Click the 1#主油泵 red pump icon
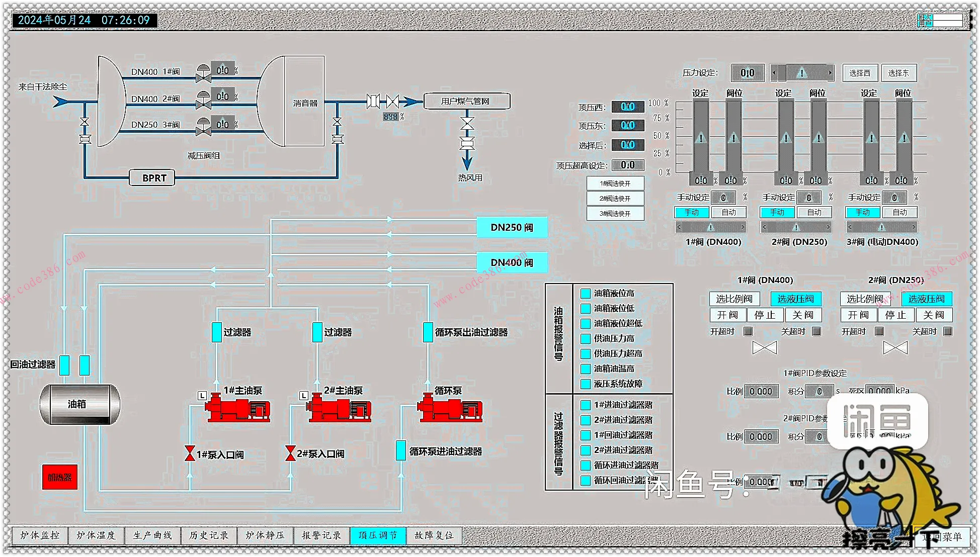 click(x=237, y=409)
